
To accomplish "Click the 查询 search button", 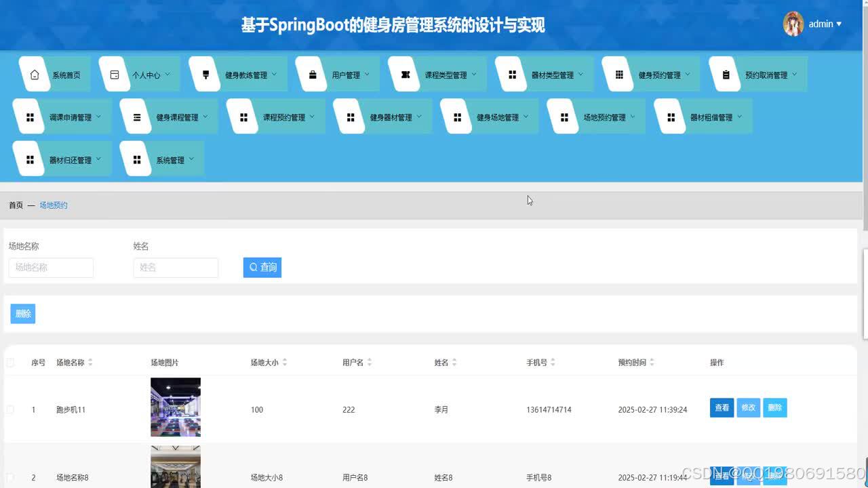I will (x=262, y=267).
